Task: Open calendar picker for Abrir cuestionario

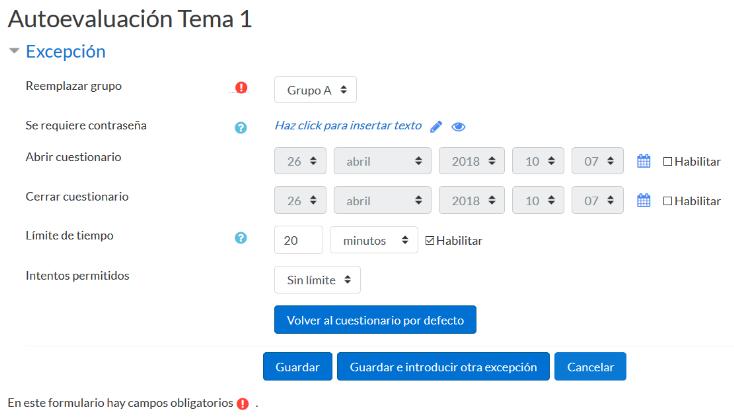Action: (x=644, y=161)
